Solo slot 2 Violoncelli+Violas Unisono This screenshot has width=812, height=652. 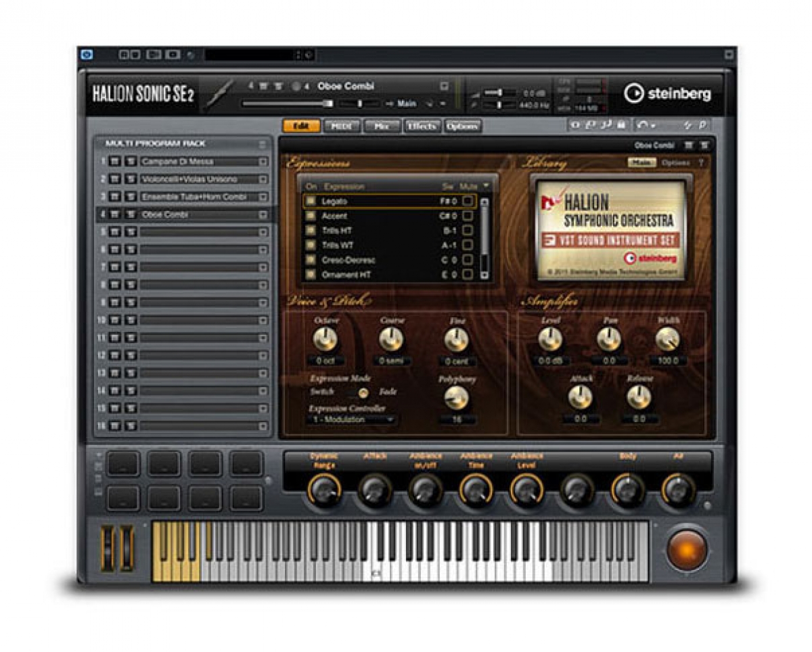(x=130, y=179)
